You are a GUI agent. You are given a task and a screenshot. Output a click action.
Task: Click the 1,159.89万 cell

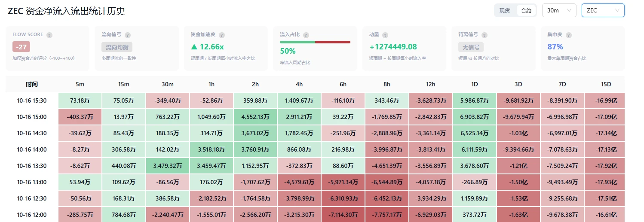(x=475, y=198)
